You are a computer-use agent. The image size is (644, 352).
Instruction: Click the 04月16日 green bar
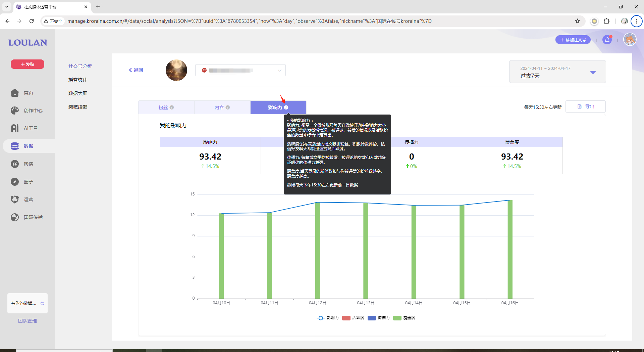510,249
